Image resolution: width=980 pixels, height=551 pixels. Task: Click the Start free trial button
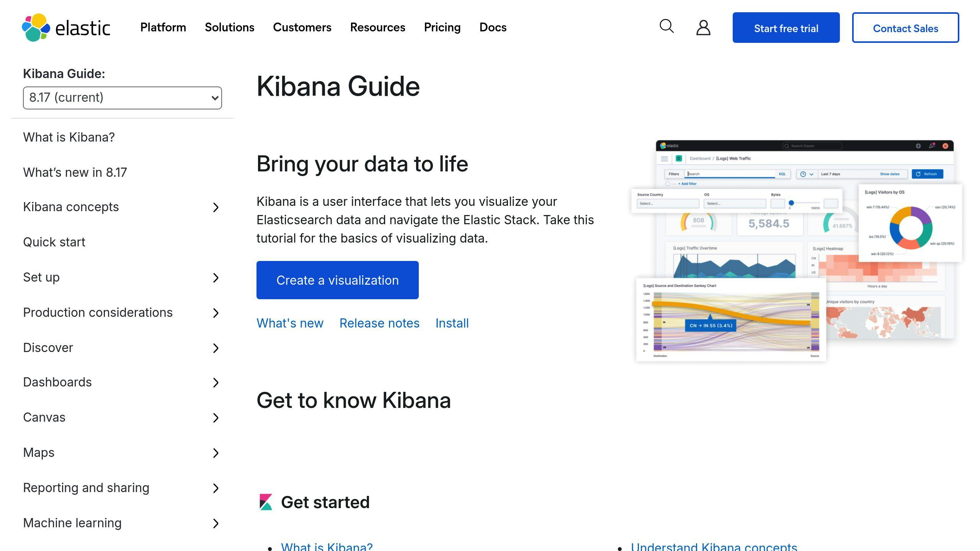[786, 28]
